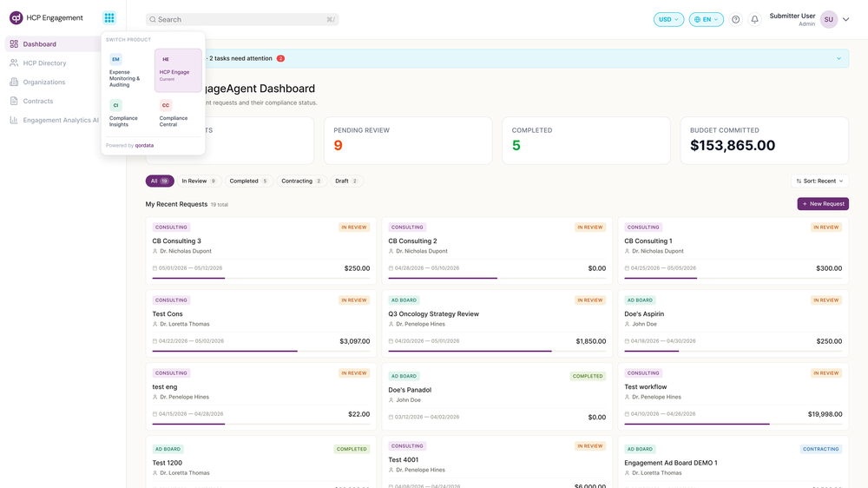Filter by Completed tab

[x=248, y=181]
